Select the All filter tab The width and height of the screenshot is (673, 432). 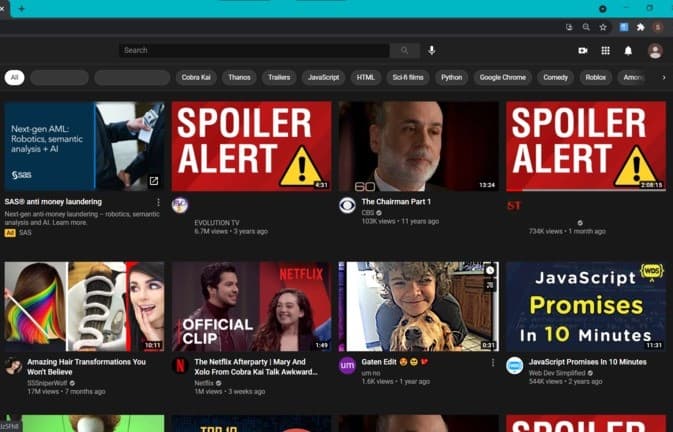(x=14, y=77)
